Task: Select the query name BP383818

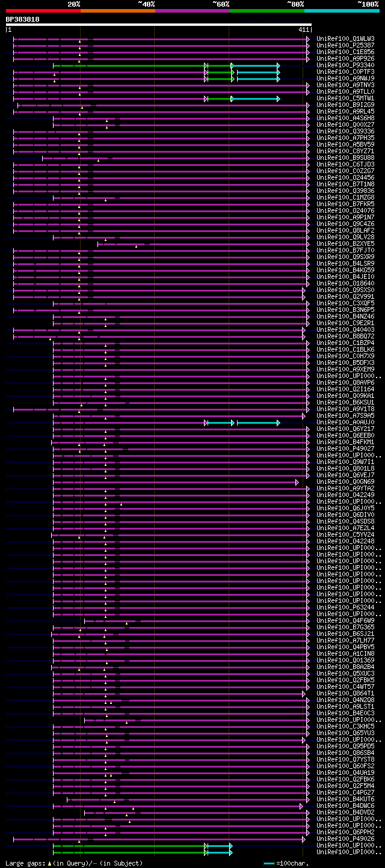Action: click(x=23, y=19)
